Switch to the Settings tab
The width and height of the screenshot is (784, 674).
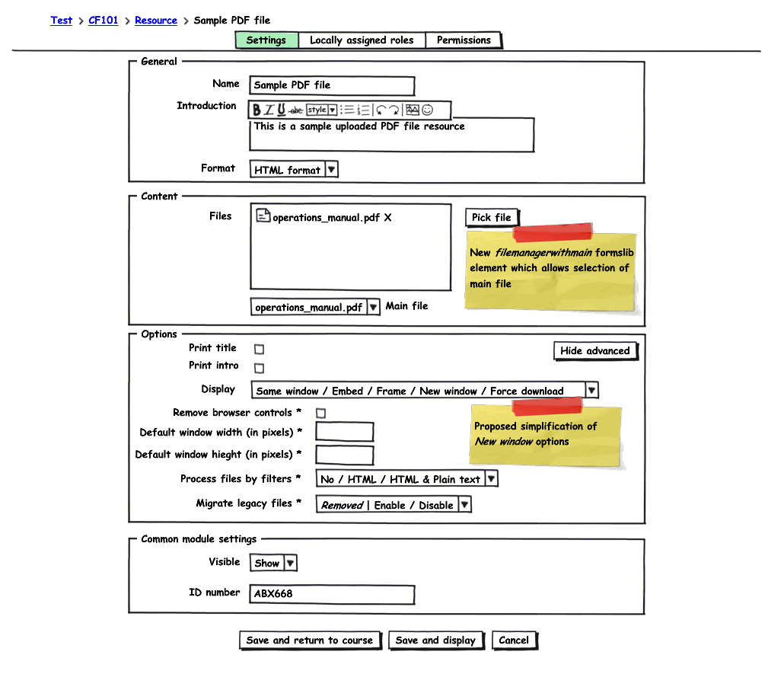[266, 40]
